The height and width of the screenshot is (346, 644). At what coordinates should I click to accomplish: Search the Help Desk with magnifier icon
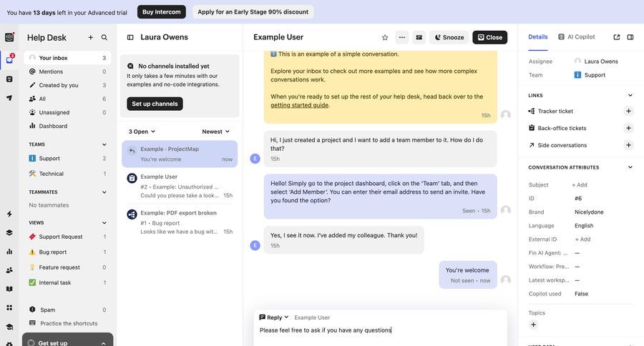pos(104,37)
